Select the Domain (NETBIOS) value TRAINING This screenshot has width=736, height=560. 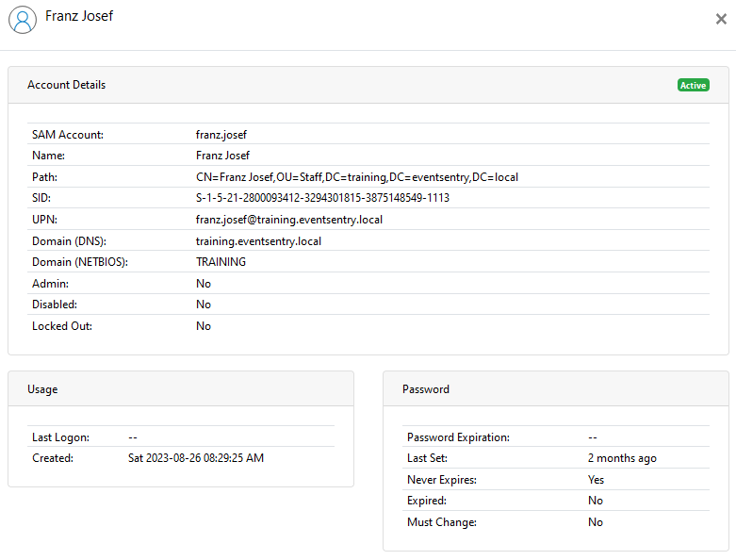point(221,261)
